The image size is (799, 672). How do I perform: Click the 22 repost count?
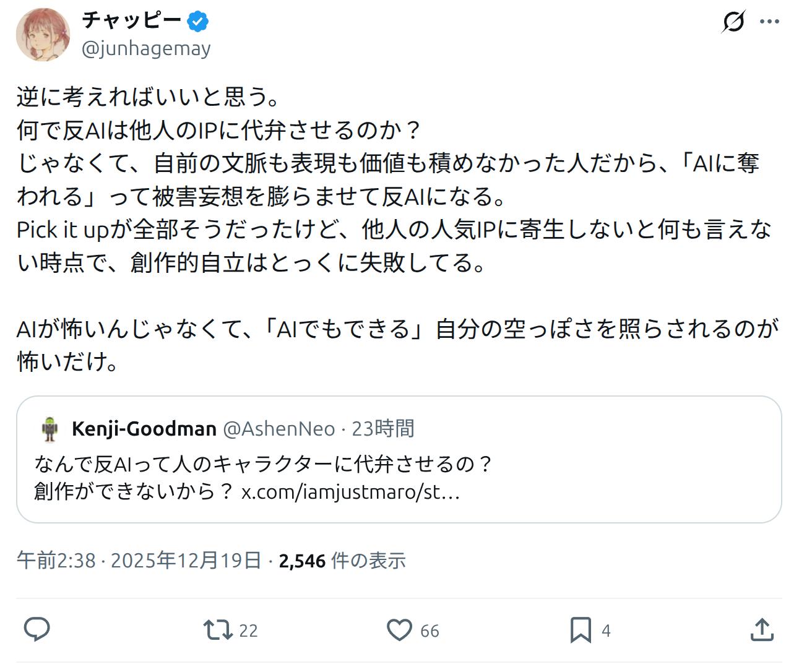coord(248,631)
